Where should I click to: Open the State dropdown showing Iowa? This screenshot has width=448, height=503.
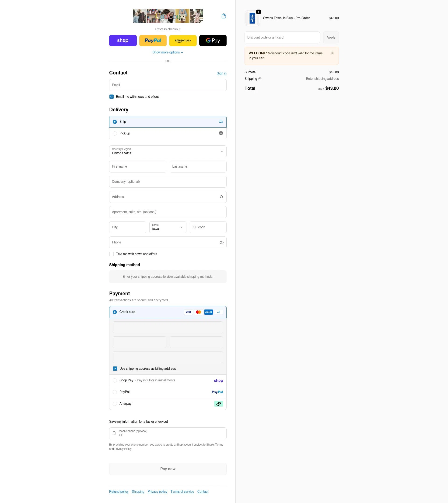click(168, 227)
